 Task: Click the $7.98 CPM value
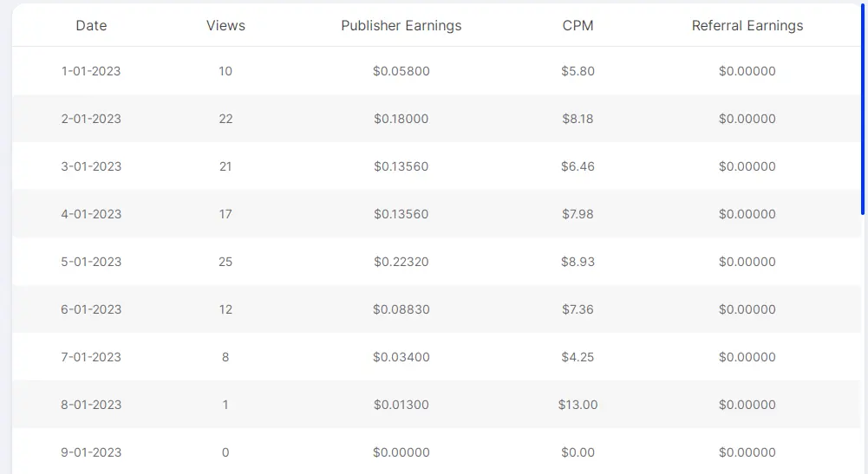click(578, 213)
